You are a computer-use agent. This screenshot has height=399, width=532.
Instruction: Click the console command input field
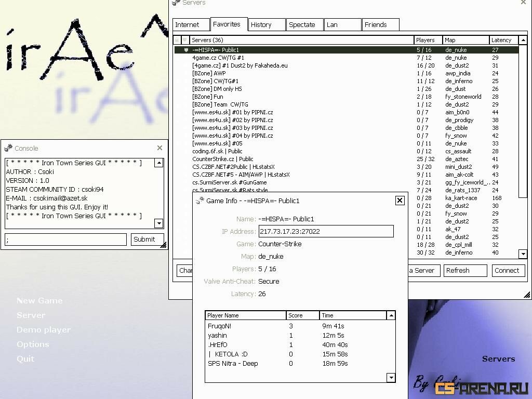[65, 240]
